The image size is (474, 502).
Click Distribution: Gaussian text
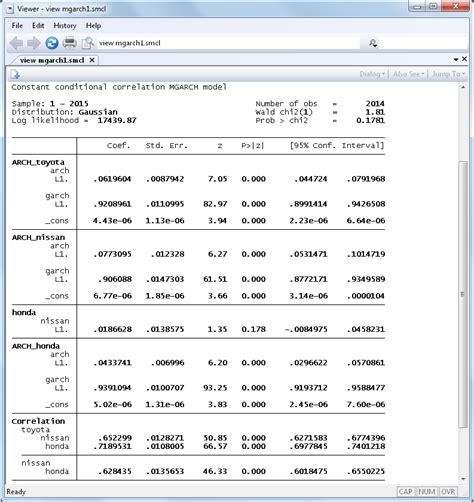(x=64, y=112)
